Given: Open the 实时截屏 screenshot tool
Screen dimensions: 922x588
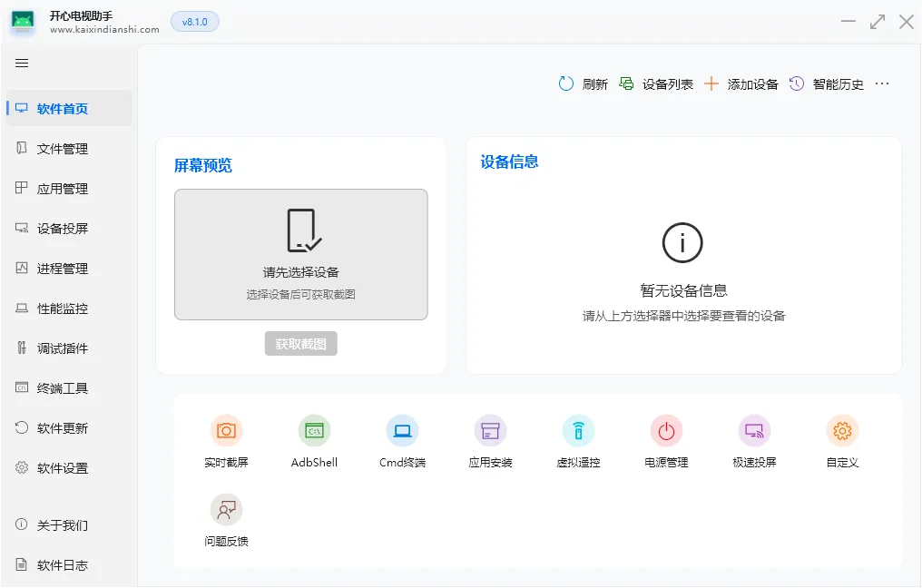Looking at the screenshot, I should tap(226, 440).
